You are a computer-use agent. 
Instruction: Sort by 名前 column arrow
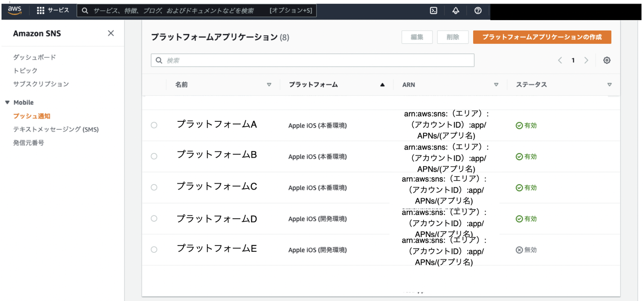(x=269, y=85)
